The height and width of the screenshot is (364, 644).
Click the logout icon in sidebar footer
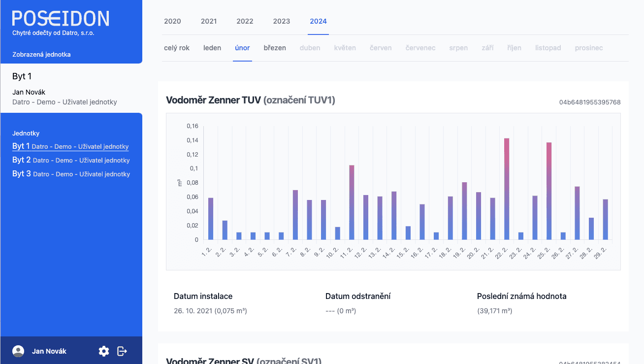click(x=122, y=351)
